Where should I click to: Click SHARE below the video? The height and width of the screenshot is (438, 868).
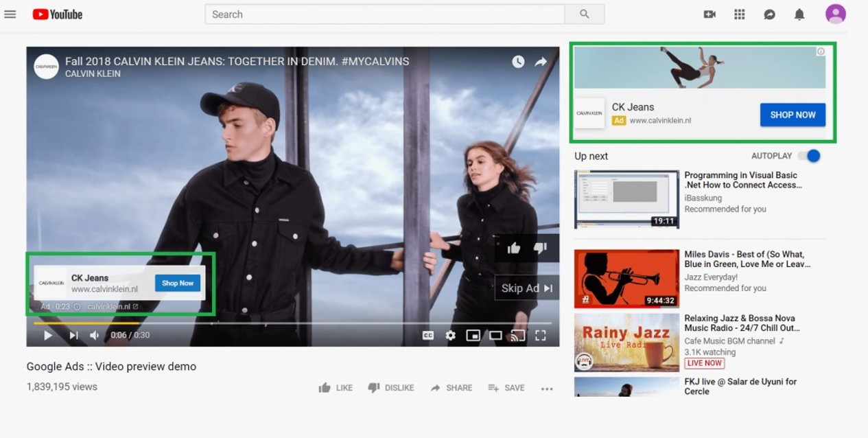pyautogui.click(x=451, y=388)
